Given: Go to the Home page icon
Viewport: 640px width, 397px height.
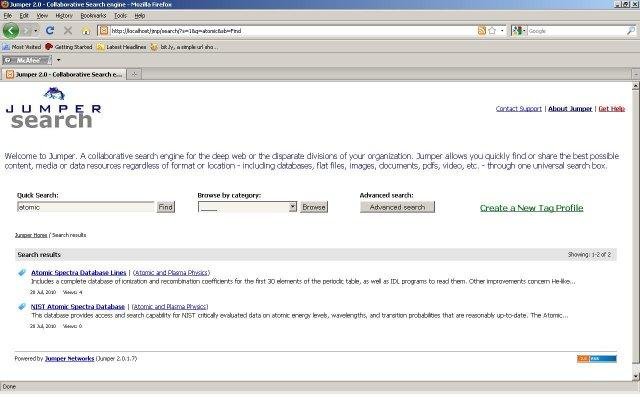Looking at the screenshot, I should point(86,31).
